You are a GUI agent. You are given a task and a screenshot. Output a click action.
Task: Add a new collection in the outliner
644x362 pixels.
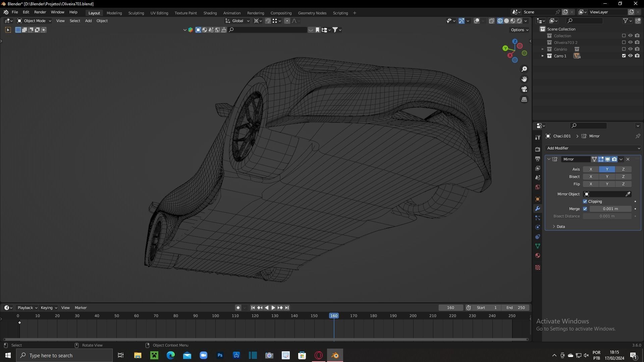tap(638, 21)
